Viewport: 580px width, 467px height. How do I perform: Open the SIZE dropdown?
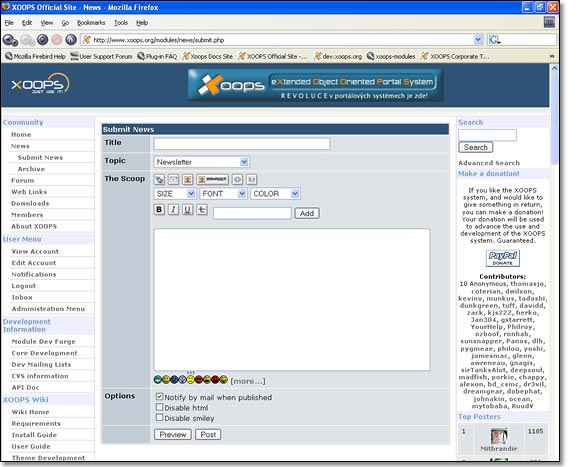point(175,194)
